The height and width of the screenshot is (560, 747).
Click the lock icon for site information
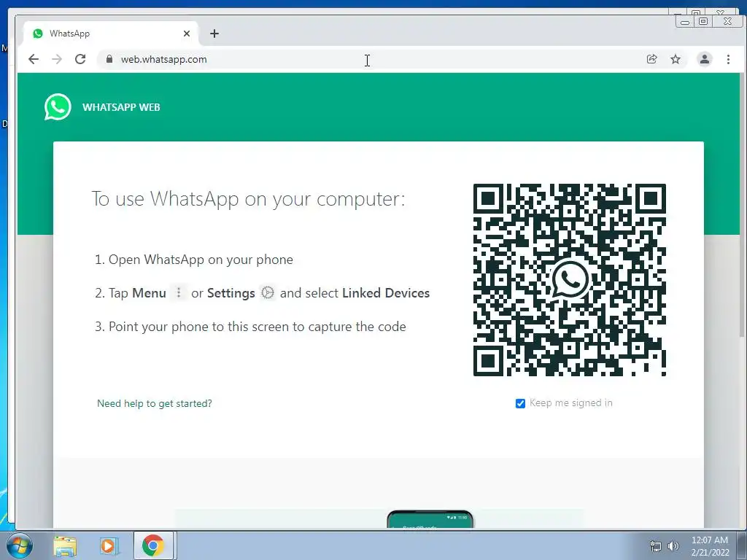click(x=109, y=59)
